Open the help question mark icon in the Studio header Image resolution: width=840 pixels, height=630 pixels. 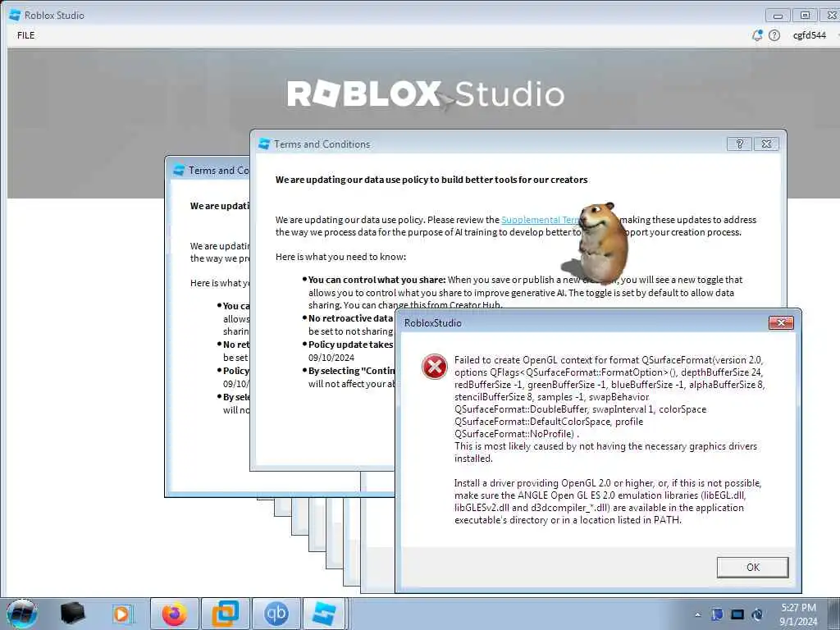point(774,35)
